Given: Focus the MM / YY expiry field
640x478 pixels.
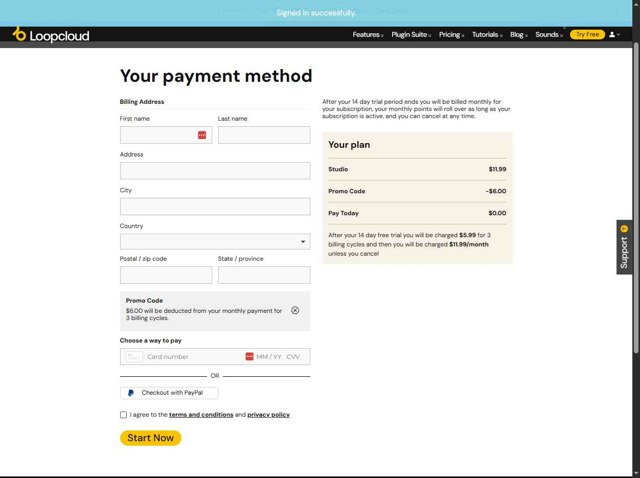Looking at the screenshot, I should pyautogui.click(x=269, y=357).
